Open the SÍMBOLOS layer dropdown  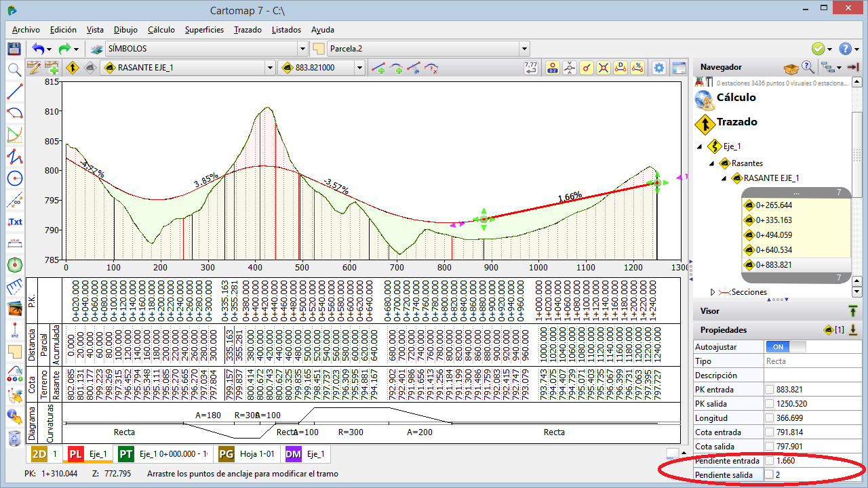tap(302, 49)
